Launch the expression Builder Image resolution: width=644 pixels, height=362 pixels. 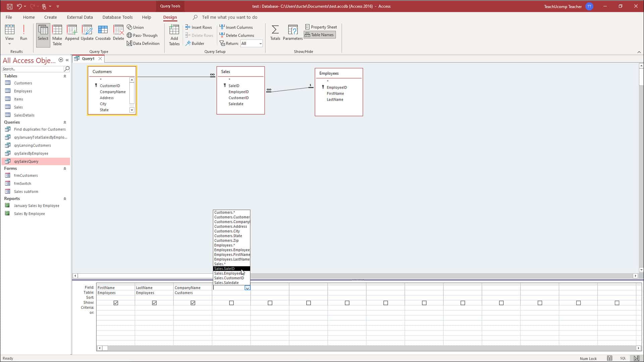click(195, 43)
